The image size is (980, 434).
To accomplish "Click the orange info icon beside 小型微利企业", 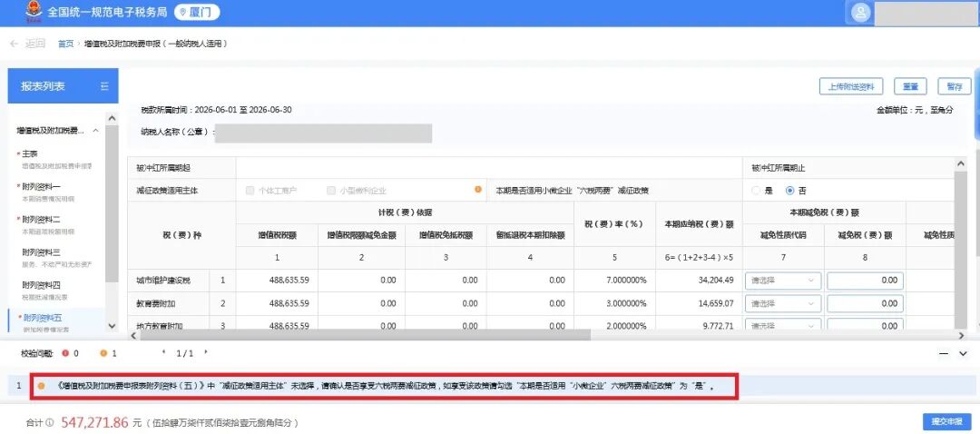I will tap(478, 190).
